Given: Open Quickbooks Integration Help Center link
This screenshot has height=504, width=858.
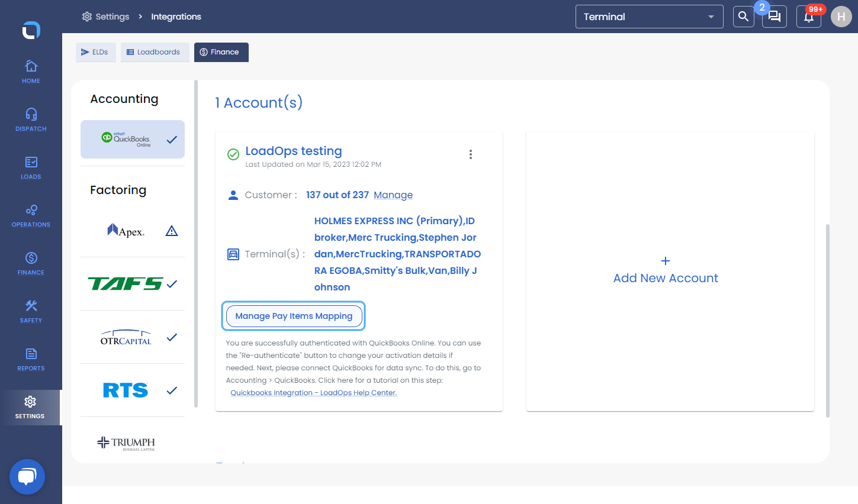Looking at the screenshot, I should click(x=313, y=393).
